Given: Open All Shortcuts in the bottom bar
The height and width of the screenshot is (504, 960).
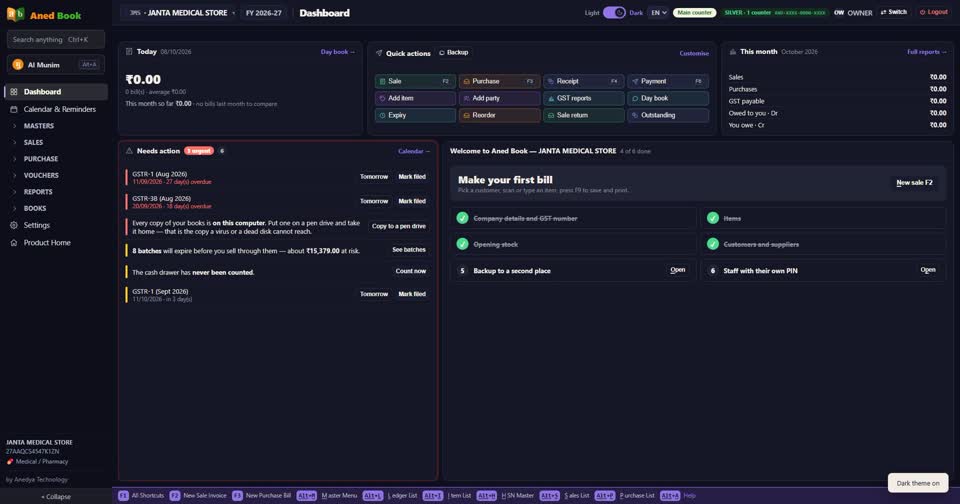Looking at the screenshot, I should [141, 495].
